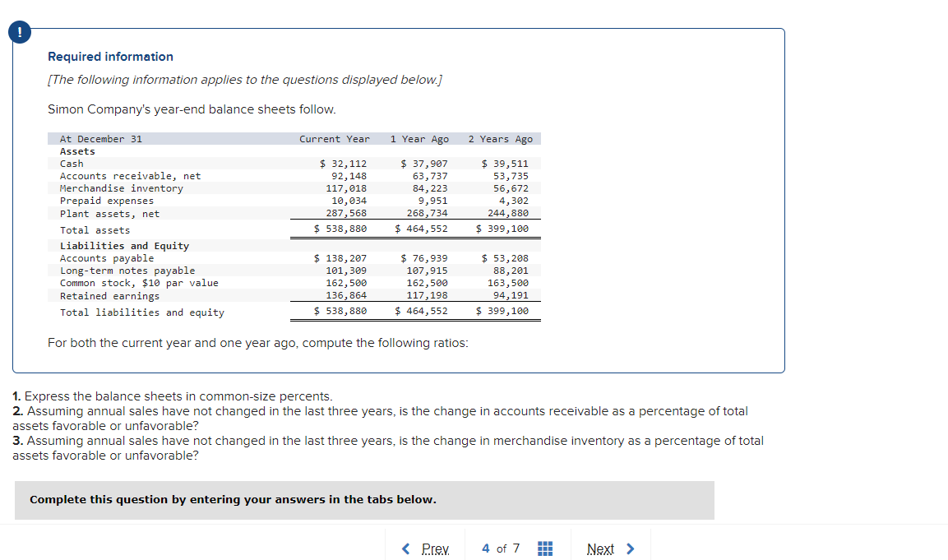
Task: Click the value 88,201 in 2 Years Ago
Action: pyautogui.click(x=511, y=271)
